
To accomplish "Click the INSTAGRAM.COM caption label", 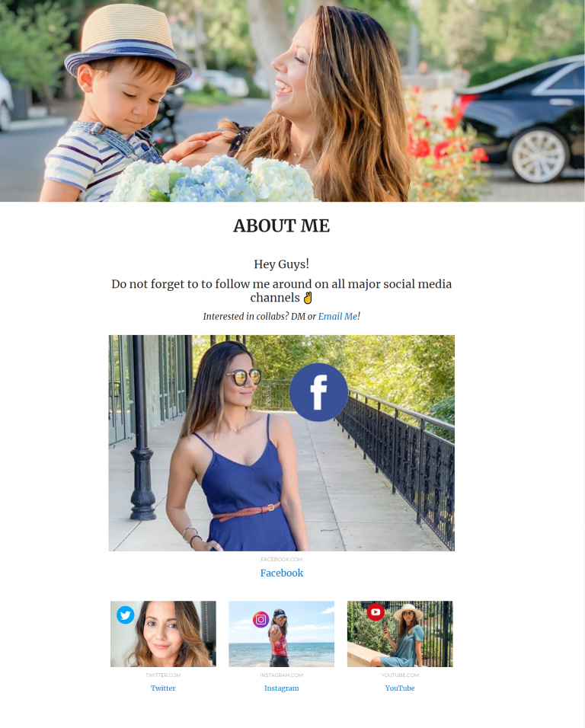I will [x=281, y=675].
